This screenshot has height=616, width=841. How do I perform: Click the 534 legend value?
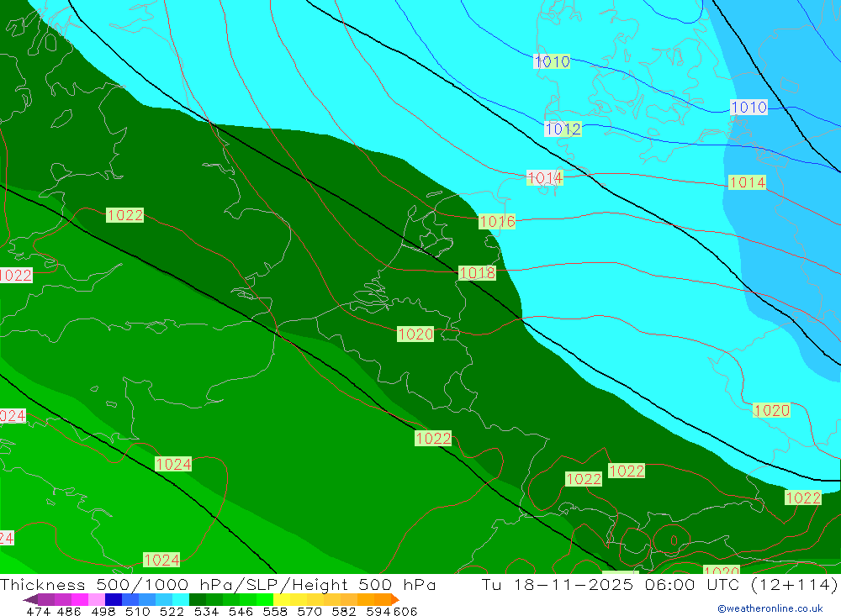point(207,611)
